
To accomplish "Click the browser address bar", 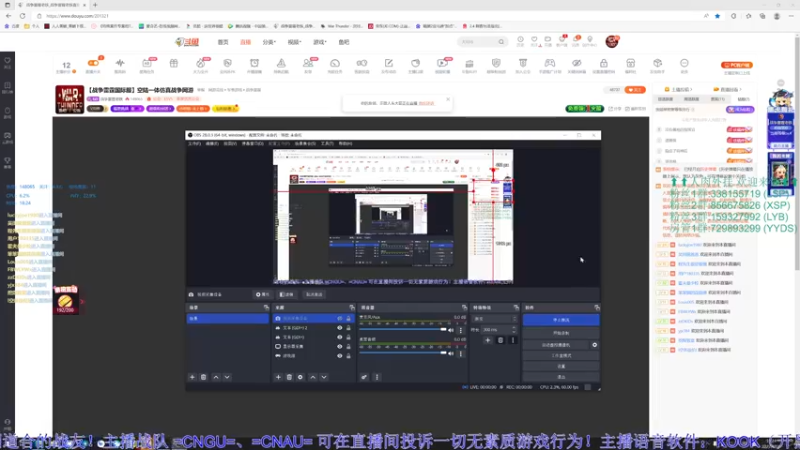I will (367, 16).
